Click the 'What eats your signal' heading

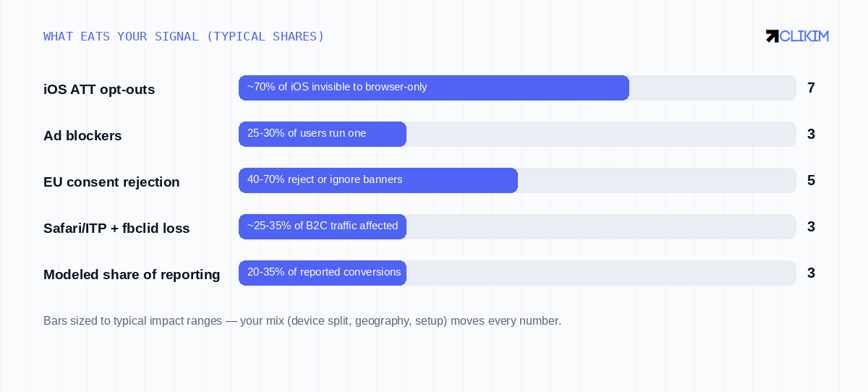point(184,36)
